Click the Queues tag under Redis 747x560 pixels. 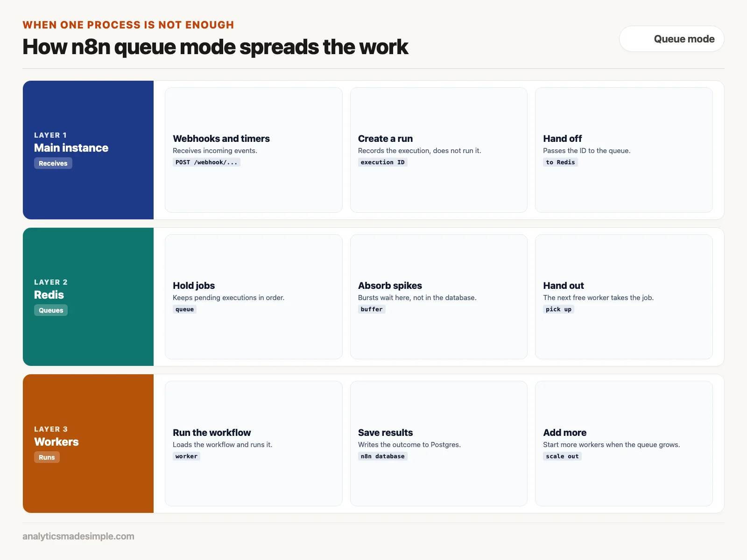[x=51, y=310]
